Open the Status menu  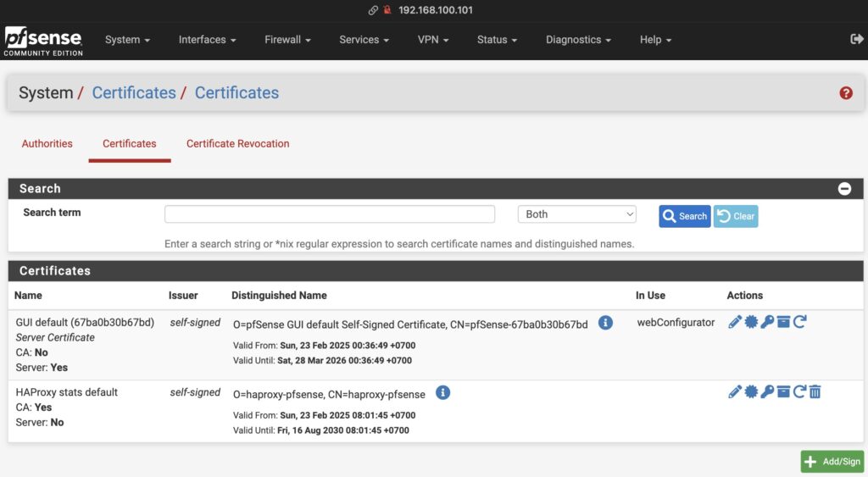point(497,40)
